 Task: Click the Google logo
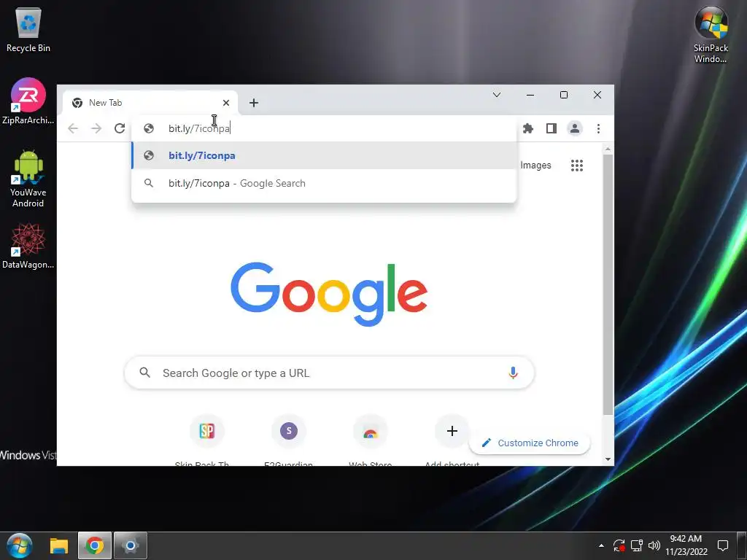click(x=329, y=294)
